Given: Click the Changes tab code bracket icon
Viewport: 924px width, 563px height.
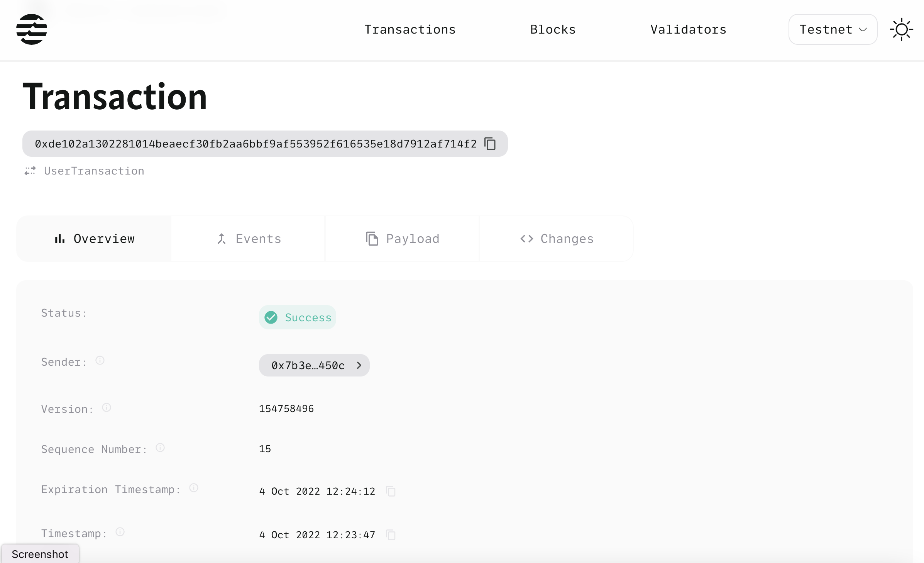Looking at the screenshot, I should [527, 238].
